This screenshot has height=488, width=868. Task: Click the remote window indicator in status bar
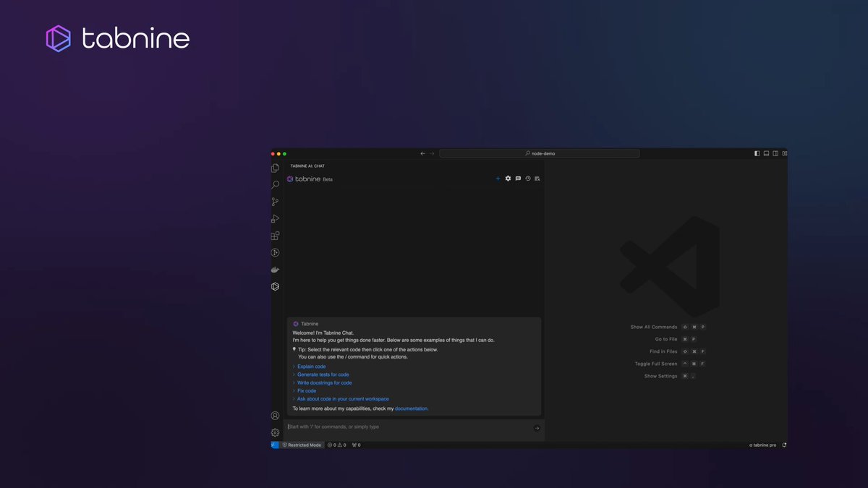point(275,445)
